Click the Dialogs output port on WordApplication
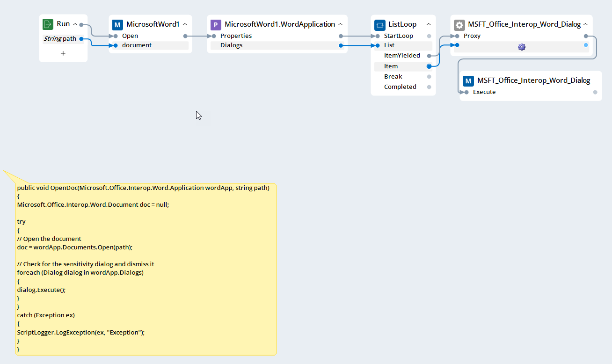The height and width of the screenshot is (364, 612). [341, 45]
